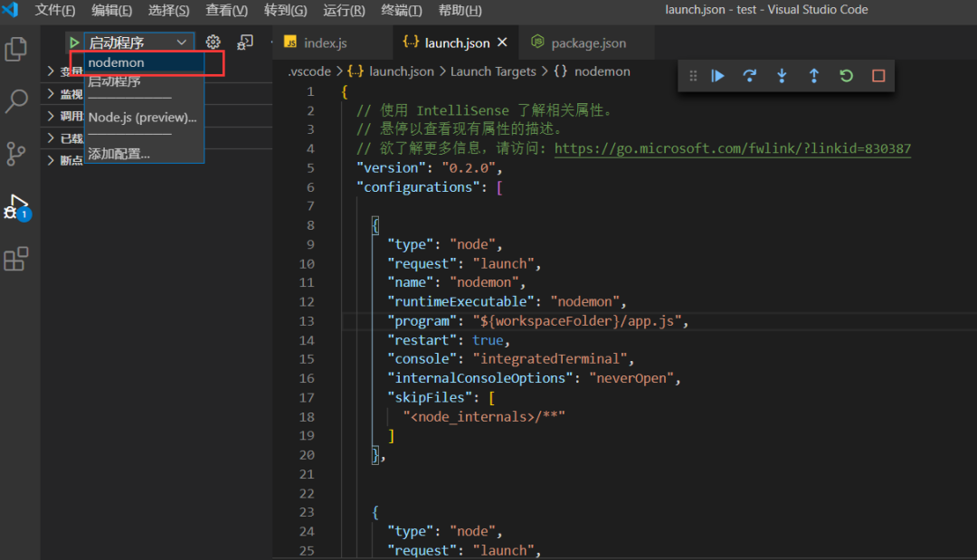The width and height of the screenshot is (977, 560).
Task: Click Restart in debug toolbar
Action: pyautogui.click(x=846, y=76)
